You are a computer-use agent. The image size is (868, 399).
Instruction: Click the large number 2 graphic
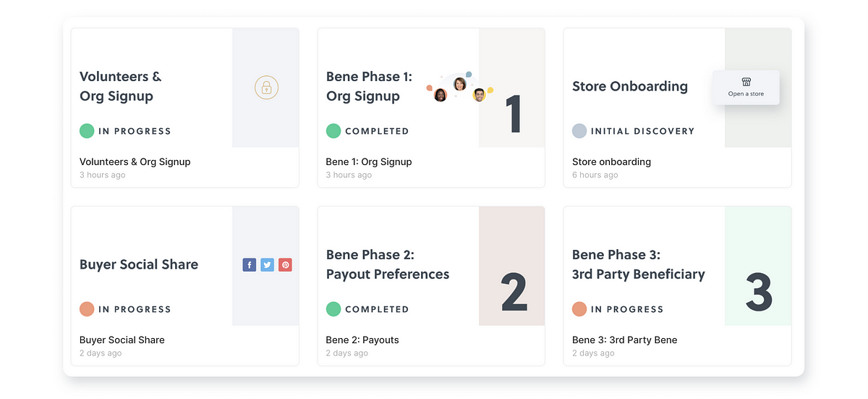pyautogui.click(x=514, y=291)
